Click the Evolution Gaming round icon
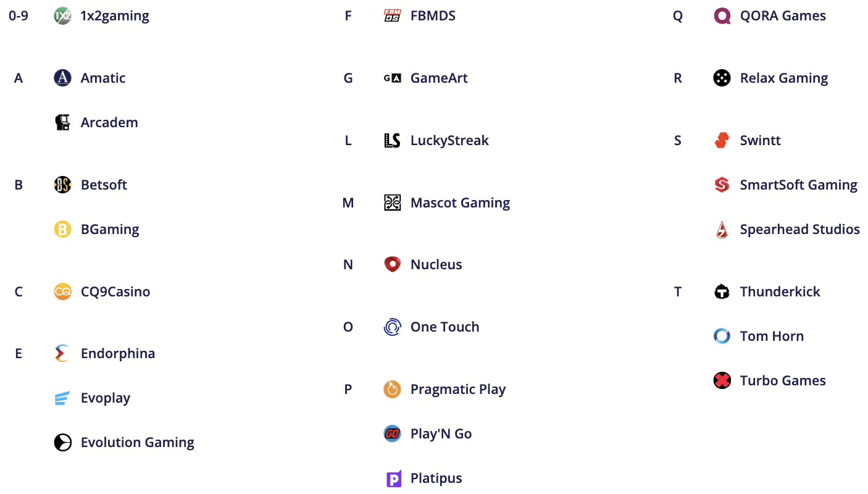This screenshot has height=494, width=868. (62, 442)
